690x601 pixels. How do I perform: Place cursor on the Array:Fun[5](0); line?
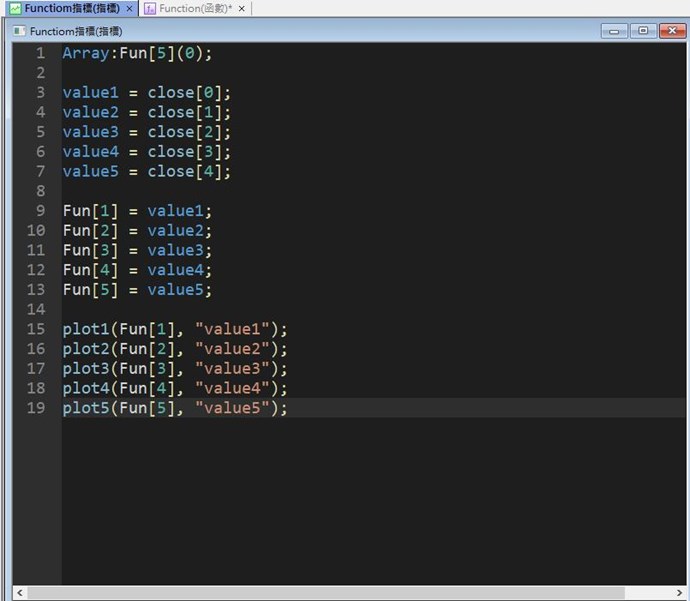click(x=137, y=53)
